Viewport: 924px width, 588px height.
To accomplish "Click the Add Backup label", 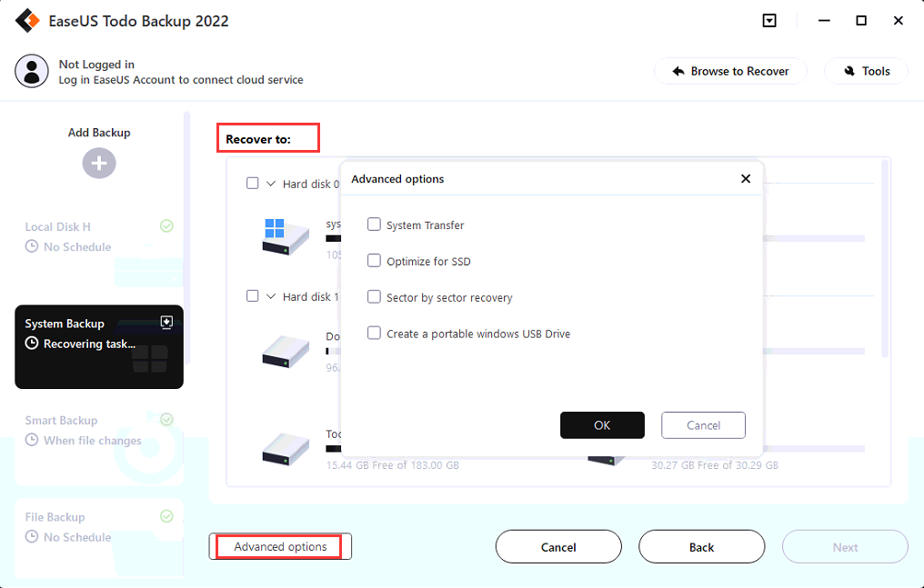I will [99, 133].
